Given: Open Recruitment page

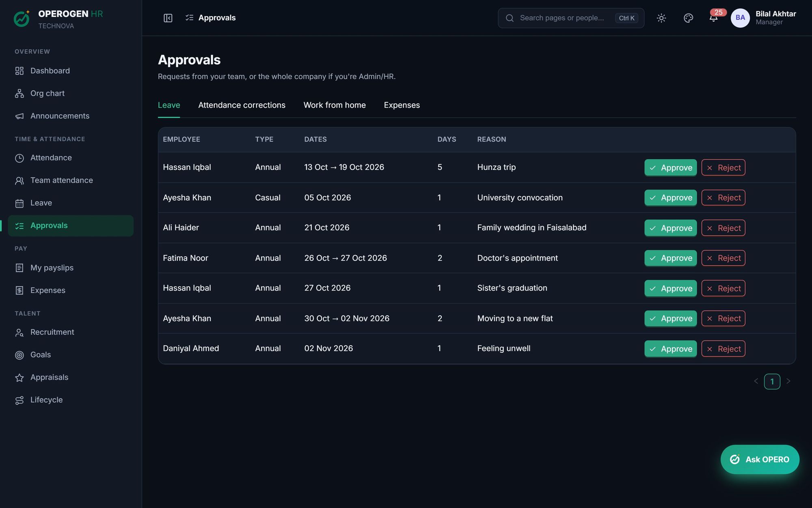Looking at the screenshot, I should point(71,332).
